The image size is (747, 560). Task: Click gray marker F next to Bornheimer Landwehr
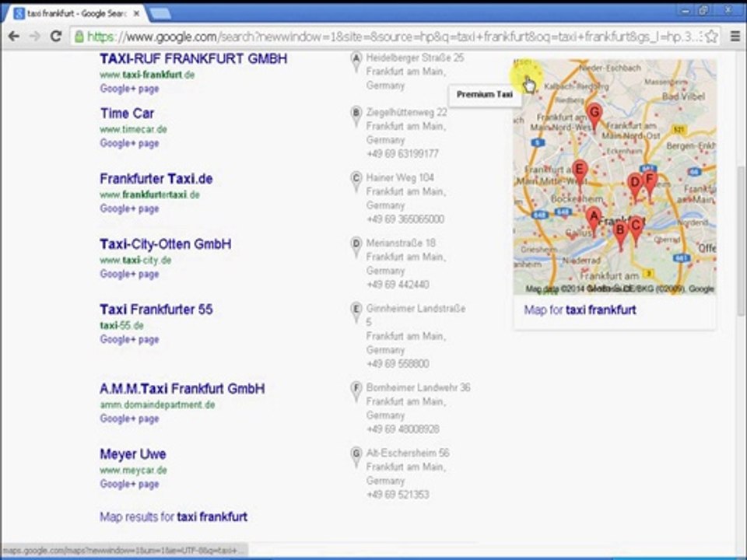(356, 391)
